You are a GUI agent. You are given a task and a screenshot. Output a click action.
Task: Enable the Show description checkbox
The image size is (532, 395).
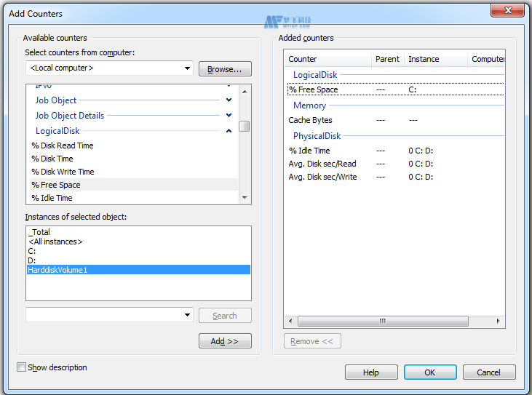(x=21, y=368)
